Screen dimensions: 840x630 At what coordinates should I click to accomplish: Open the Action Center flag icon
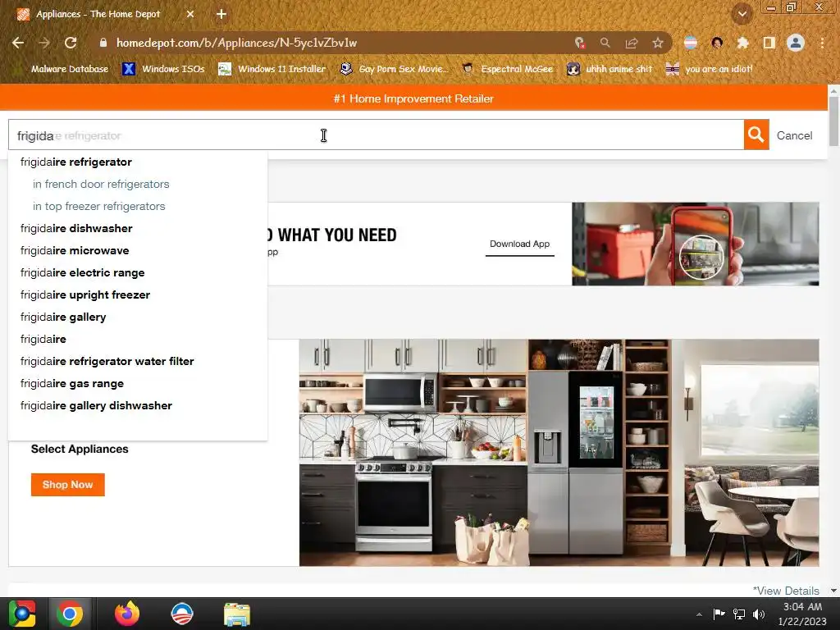pyautogui.click(x=719, y=614)
